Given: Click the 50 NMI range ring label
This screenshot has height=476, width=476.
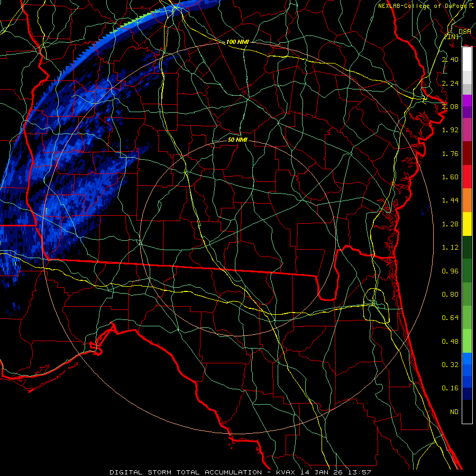Looking at the screenshot, I should click(x=237, y=140).
